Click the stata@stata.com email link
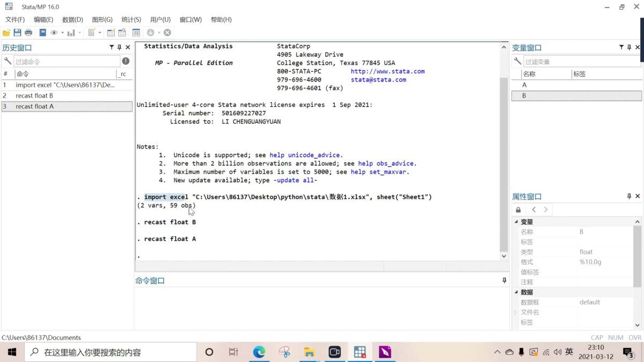Image resolution: width=644 pixels, height=362 pixels. 378,79
